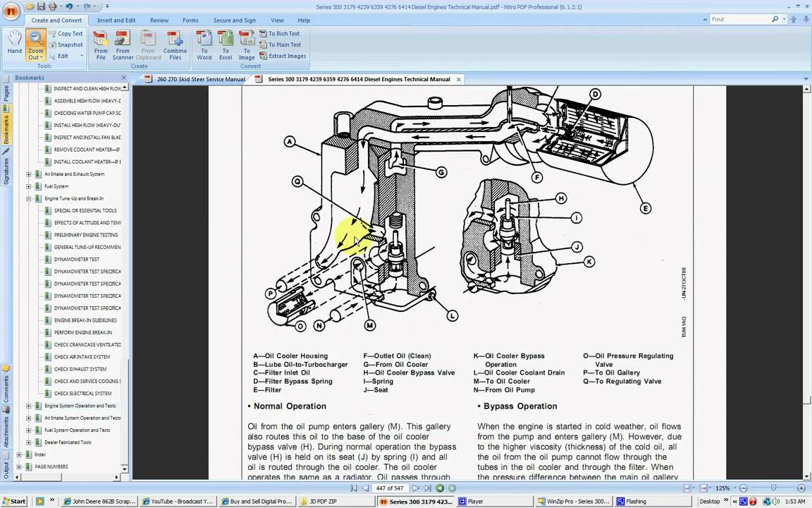Open the Secure and Sign ribbon tab
The width and height of the screenshot is (812, 508).
(235, 20)
